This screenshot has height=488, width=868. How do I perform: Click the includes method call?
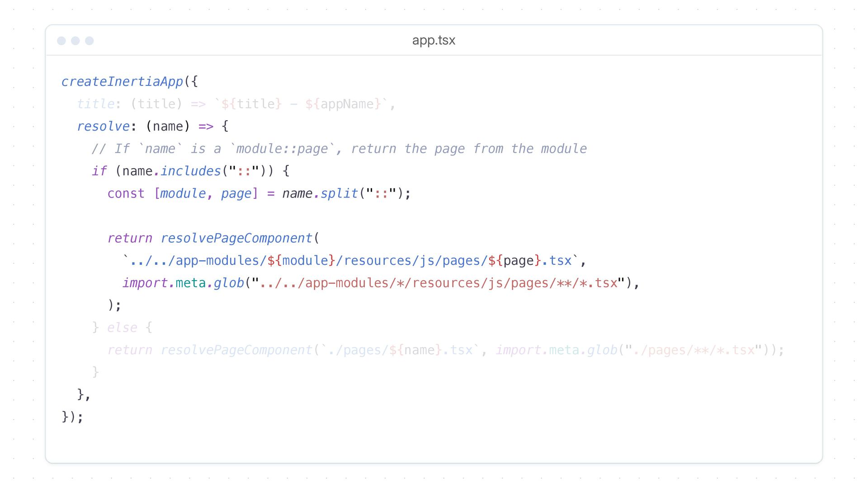(x=190, y=171)
